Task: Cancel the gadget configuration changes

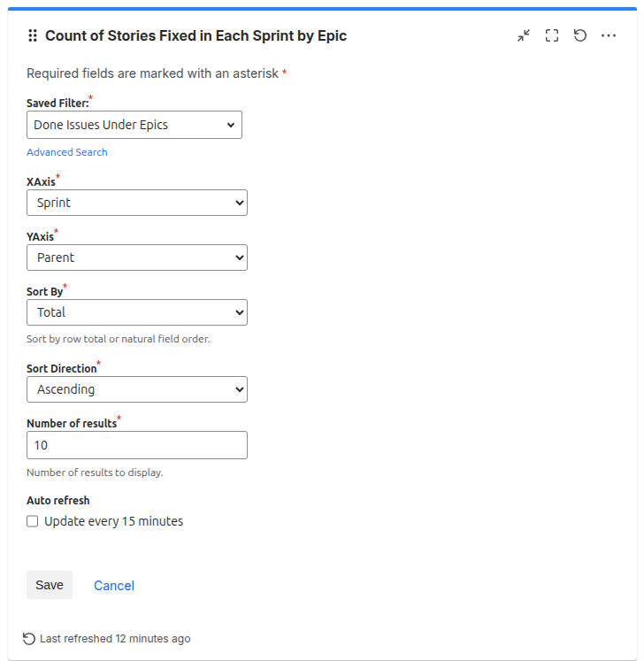Action: pos(114,586)
